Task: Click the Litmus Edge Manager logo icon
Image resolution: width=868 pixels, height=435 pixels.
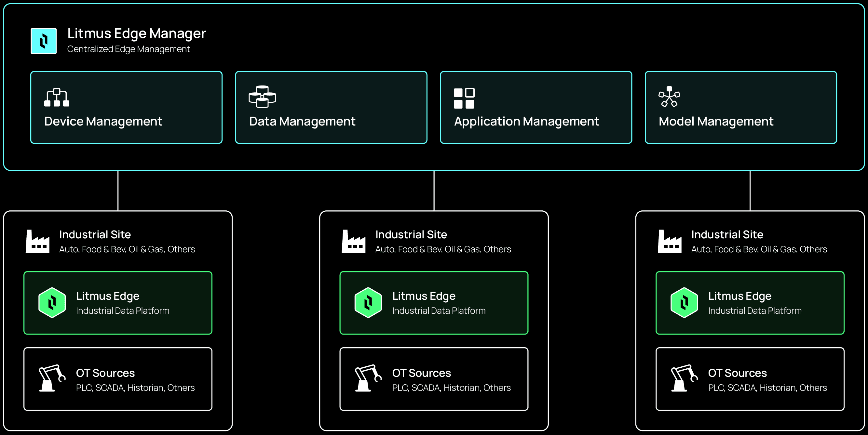Action: 44,41
